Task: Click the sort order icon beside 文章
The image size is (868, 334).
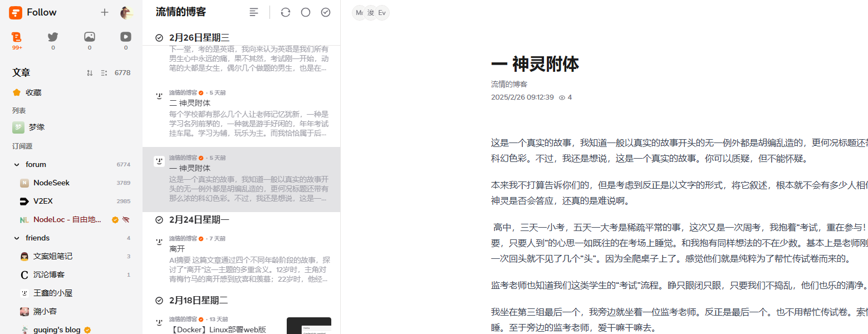Action: 90,73
